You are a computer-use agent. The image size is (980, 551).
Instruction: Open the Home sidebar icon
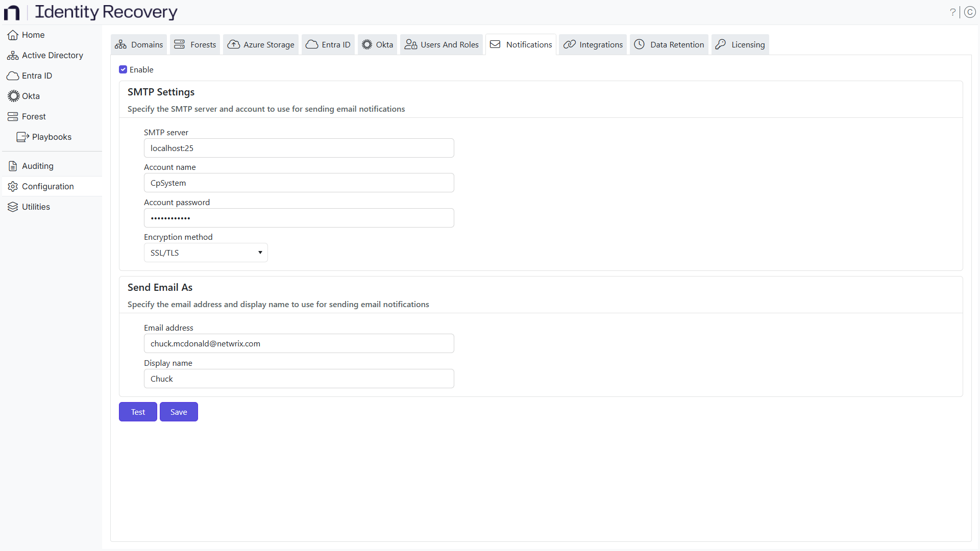pos(12,35)
